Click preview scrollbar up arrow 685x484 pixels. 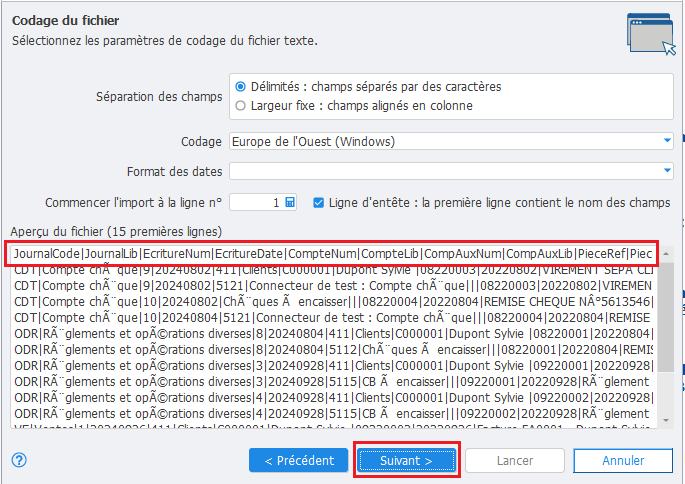coord(666,253)
